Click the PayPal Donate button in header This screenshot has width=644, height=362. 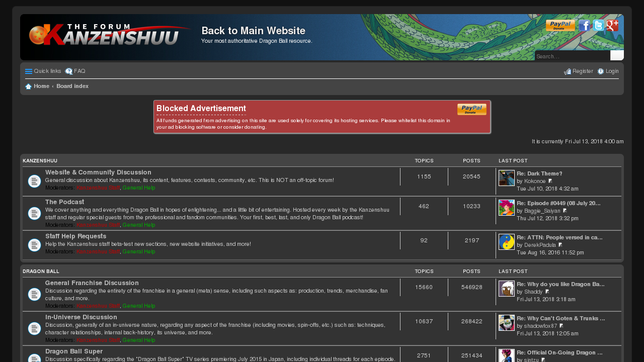560,26
